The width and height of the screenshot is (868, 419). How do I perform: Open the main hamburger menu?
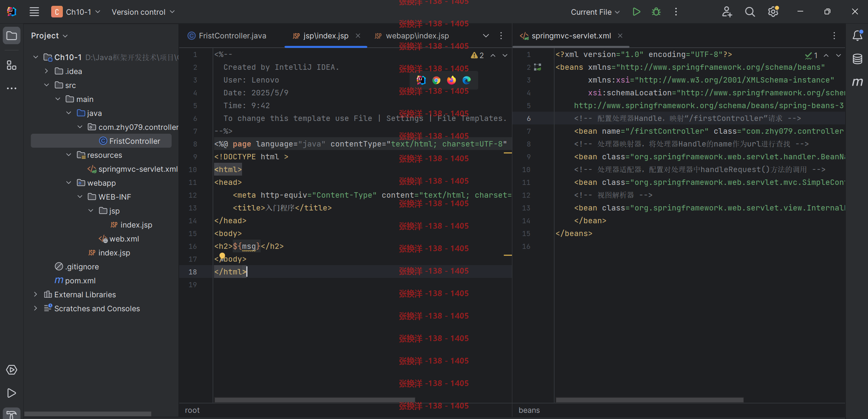[x=34, y=12]
